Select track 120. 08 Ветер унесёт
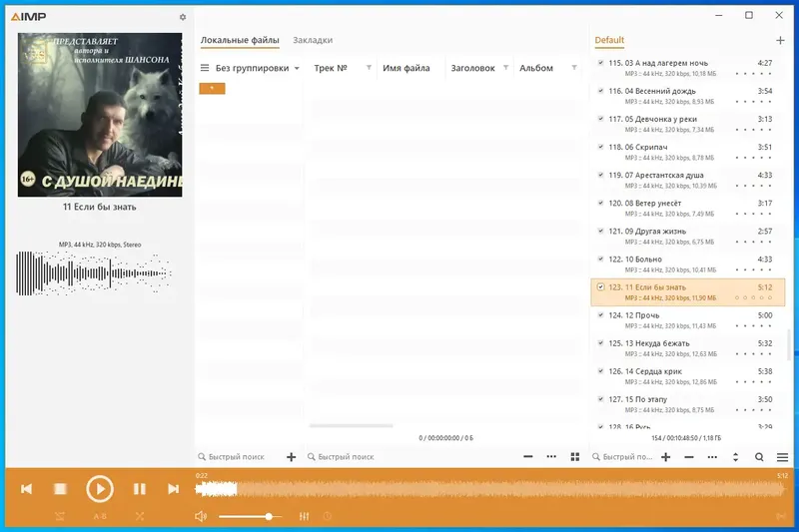This screenshot has width=799, height=532. (687, 208)
